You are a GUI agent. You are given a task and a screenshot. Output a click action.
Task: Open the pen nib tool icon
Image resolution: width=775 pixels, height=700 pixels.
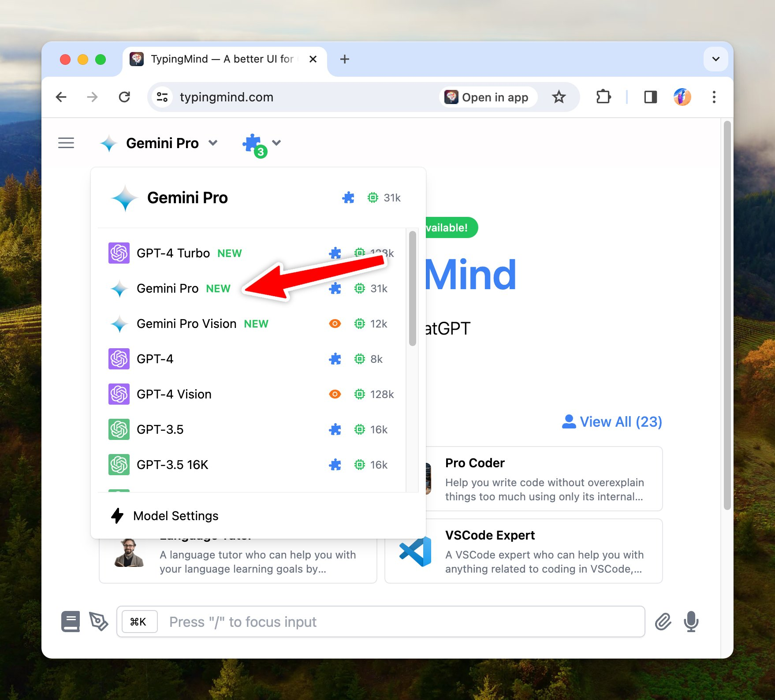pyautogui.click(x=99, y=622)
